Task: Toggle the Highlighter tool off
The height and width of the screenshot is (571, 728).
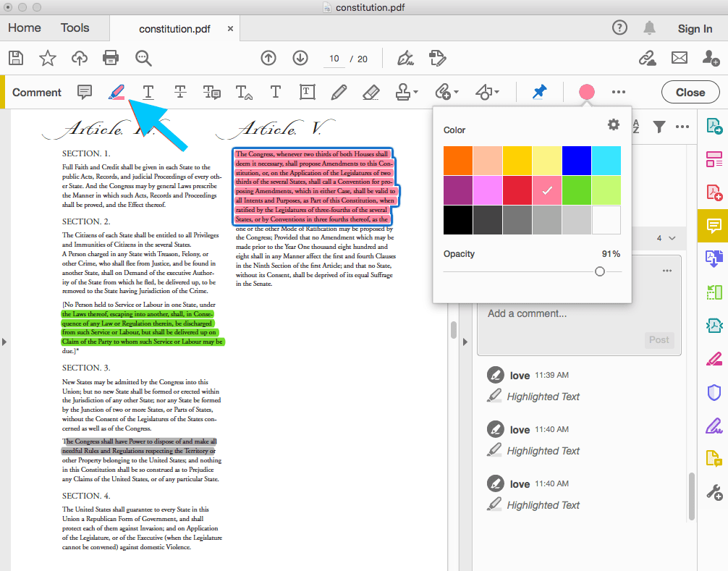Action: coord(117,92)
